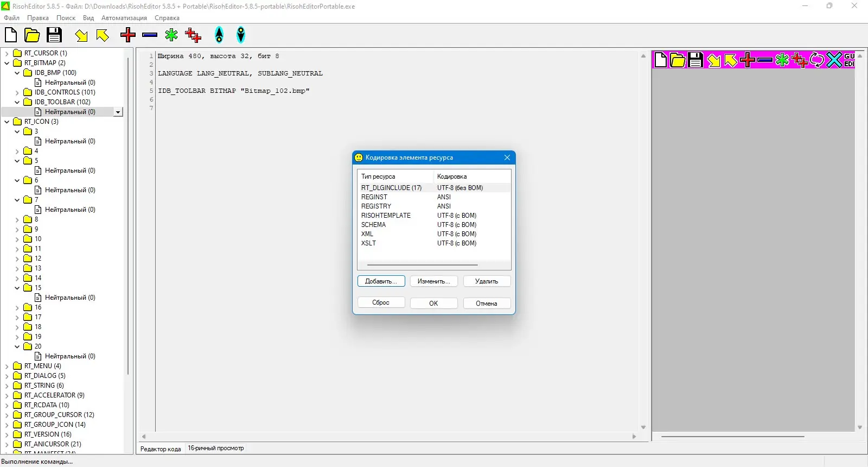Confirm the encoding dialog with OK
The height and width of the screenshot is (467, 868).
[434, 303]
